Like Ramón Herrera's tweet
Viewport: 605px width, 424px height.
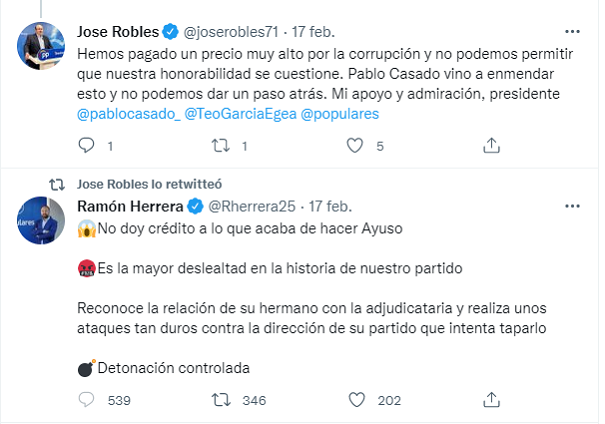point(354,400)
